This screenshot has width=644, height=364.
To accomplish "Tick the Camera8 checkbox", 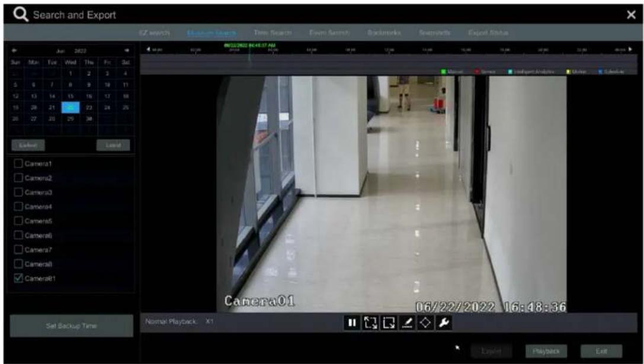I will (18, 264).
